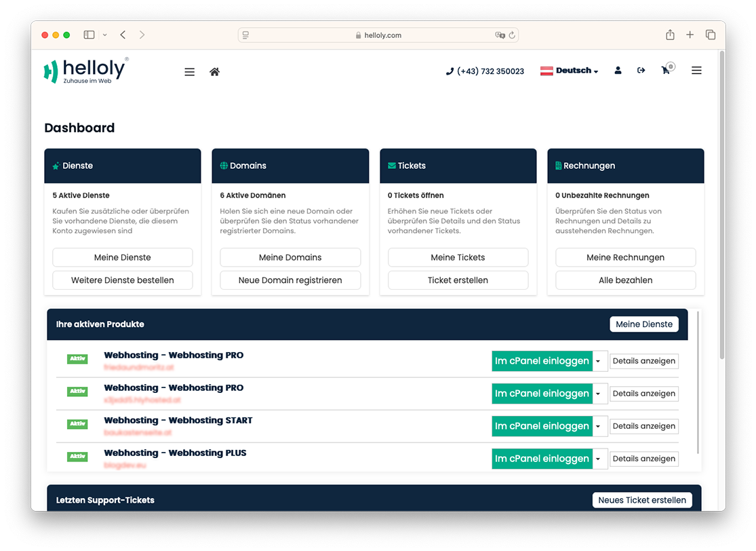The image size is (756, 551).
Task: Click the Safari tab overview icon
Action: (x=710, y=35)
